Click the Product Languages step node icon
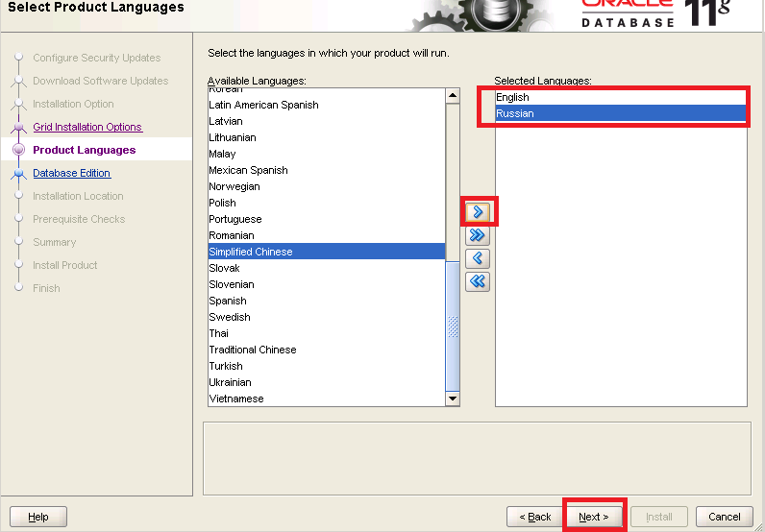The width and height of the screenshot is (765, 532). [18, 150]
